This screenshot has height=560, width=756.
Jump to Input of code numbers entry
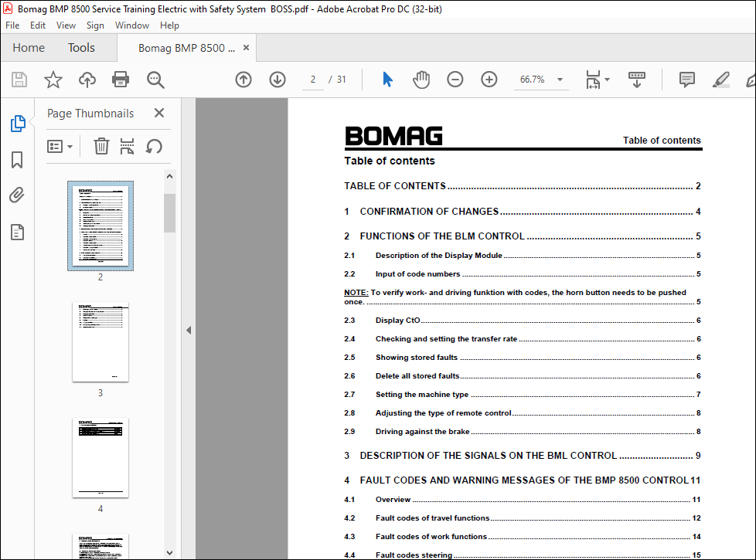[x=522, y=273]
